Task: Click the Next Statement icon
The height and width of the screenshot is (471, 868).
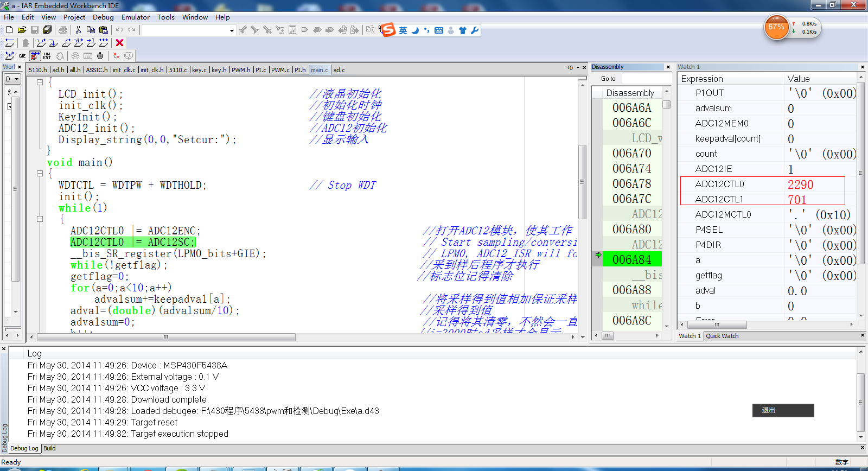Action: pos(79,43)
